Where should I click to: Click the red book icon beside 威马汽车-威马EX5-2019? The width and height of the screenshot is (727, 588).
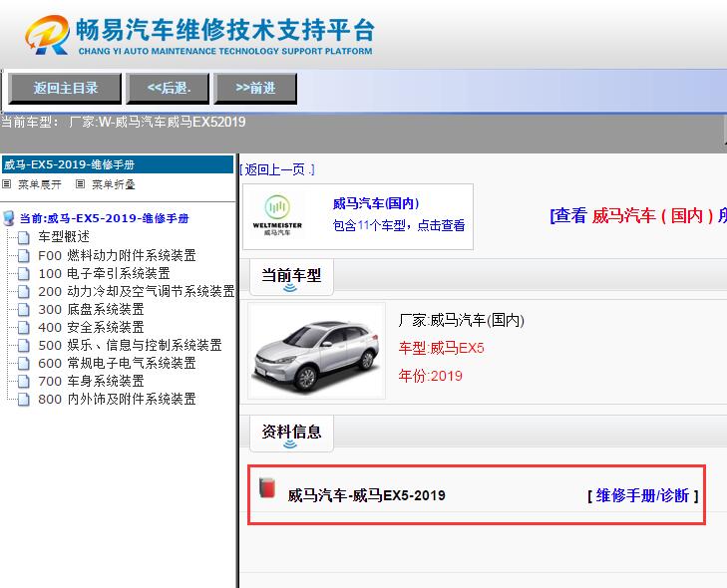[267, 488]
